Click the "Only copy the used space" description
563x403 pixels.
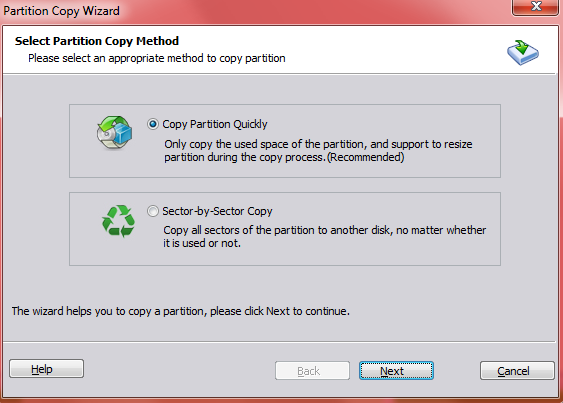tap(318, 150)
